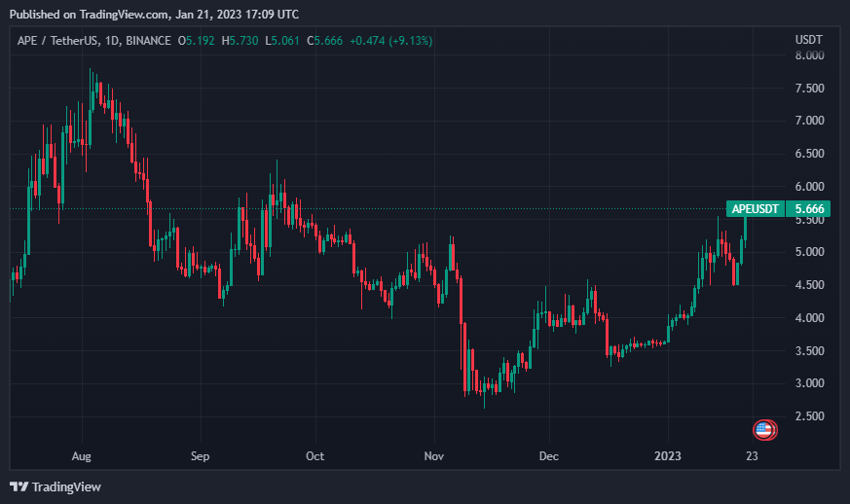Image resolution: width=850 pixels, height=504 pixels.
Task: Click the 5.000 price axis label
Action: (x=809, y=252)
